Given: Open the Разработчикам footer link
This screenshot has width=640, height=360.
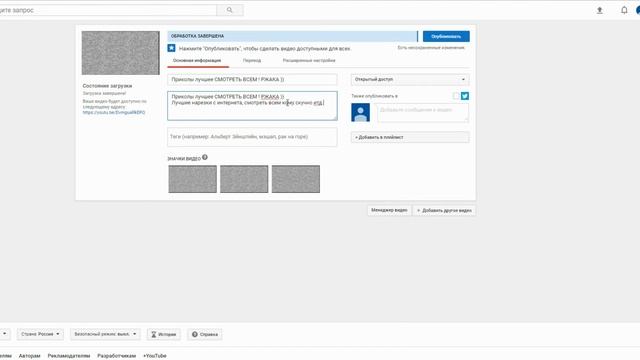Looking at the screenshot, I should pos(116,356).
